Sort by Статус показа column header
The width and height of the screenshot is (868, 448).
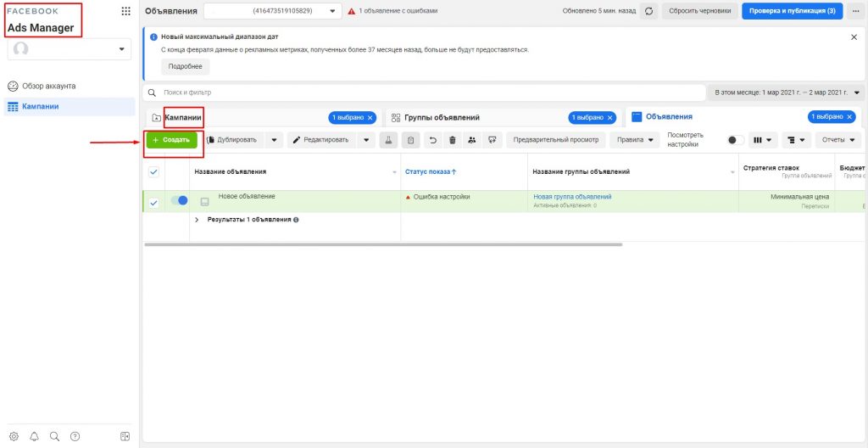[431, 172]
